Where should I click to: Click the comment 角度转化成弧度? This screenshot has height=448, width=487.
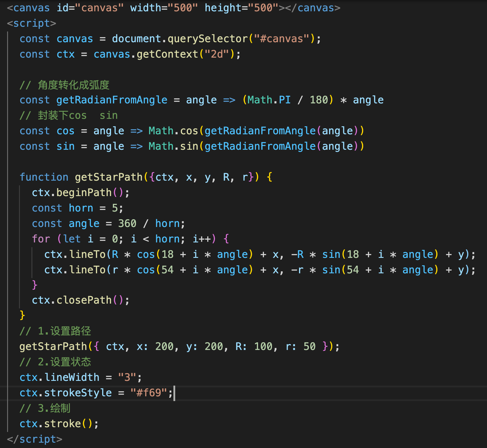pyautogui.click(x=65, y=85)
